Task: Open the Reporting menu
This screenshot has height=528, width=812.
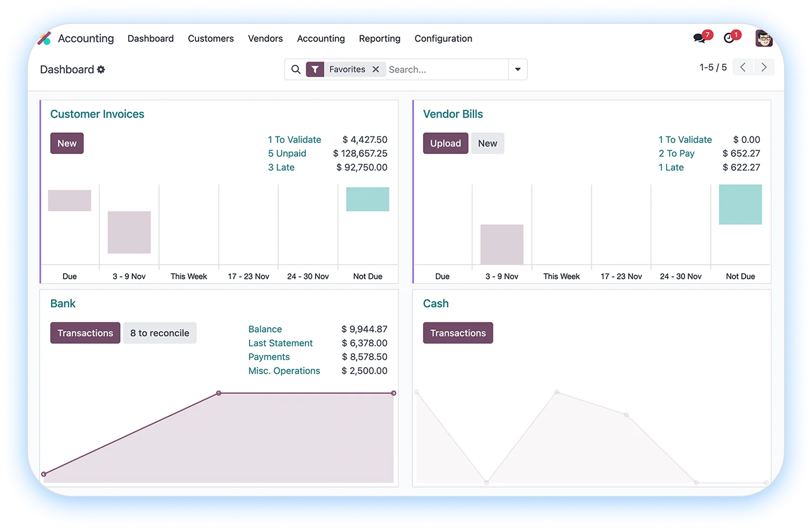Action: pyautogui.click(x=380, y=38)
